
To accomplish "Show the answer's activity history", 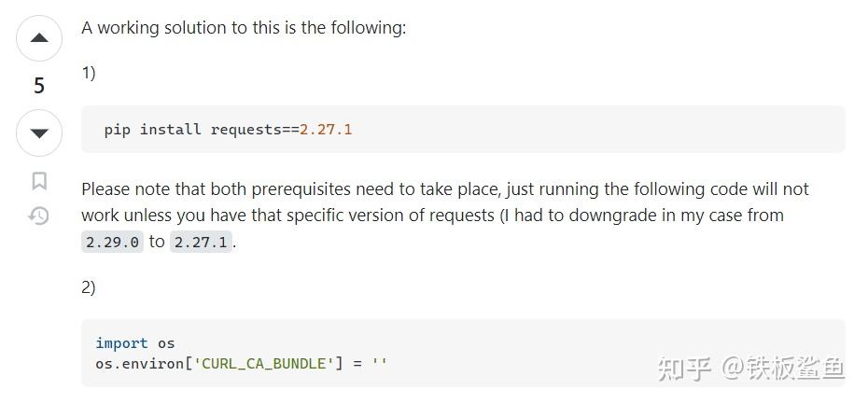I will [39, 216].
